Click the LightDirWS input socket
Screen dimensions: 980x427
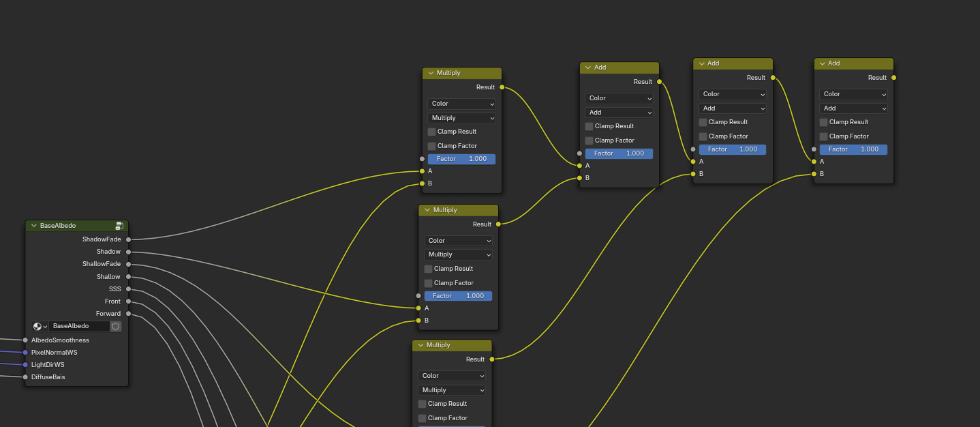click(26, 365)
